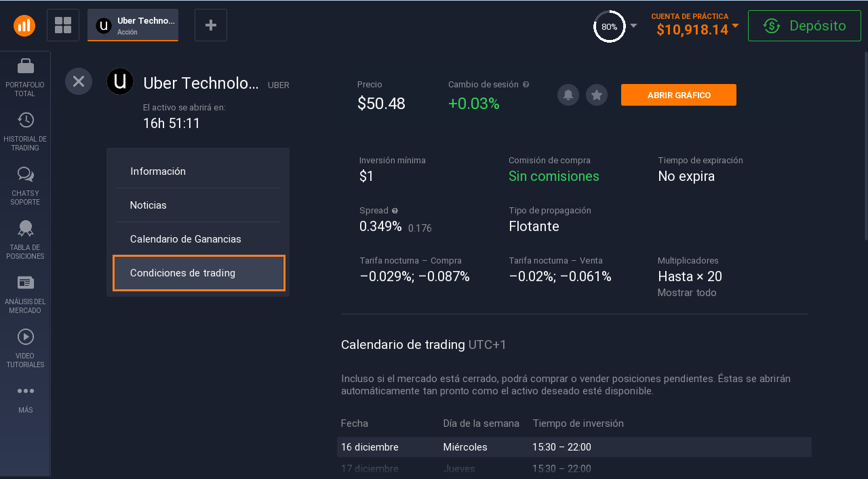This screenshot has height=479, width=868.
Task: Click the Hasta × 20 multiplier value
Action: pos(690,276)
